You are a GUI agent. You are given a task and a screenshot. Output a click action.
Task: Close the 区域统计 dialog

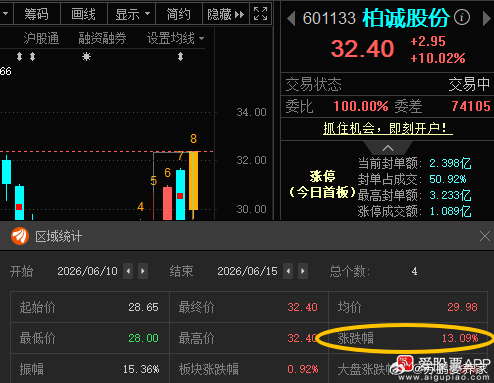485,236
